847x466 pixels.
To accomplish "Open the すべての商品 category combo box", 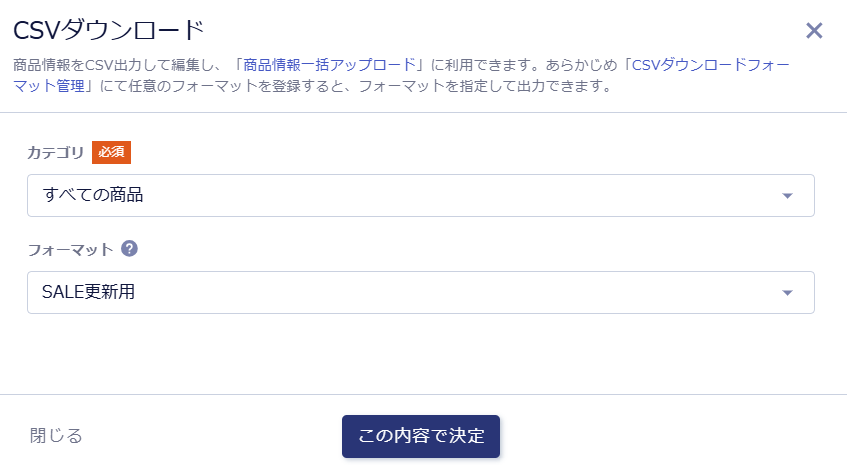I will pos(420,196).
